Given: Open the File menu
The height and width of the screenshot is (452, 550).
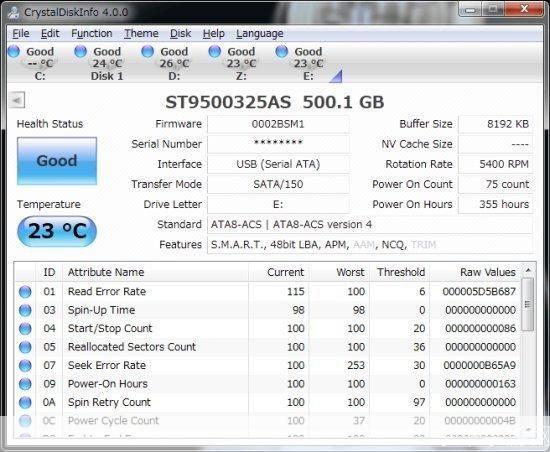Looking at the screenshot, I should coord(21,33).
